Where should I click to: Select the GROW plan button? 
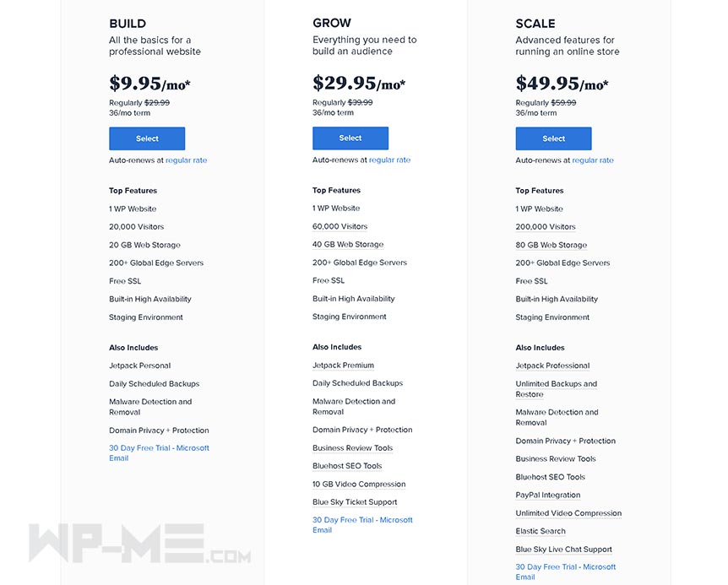tap(350, 138)
